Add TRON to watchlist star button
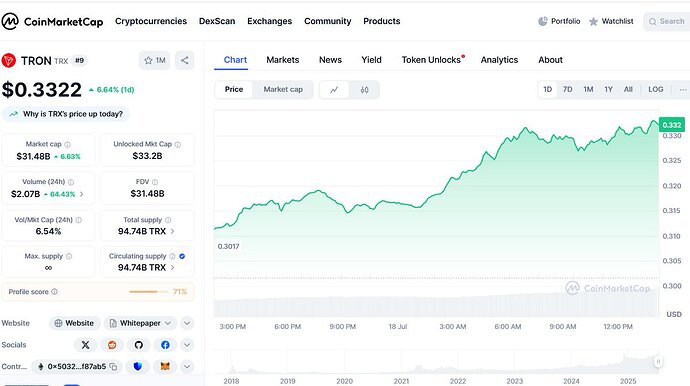Screen dimensions: 690x386 (x=154, y=60)
